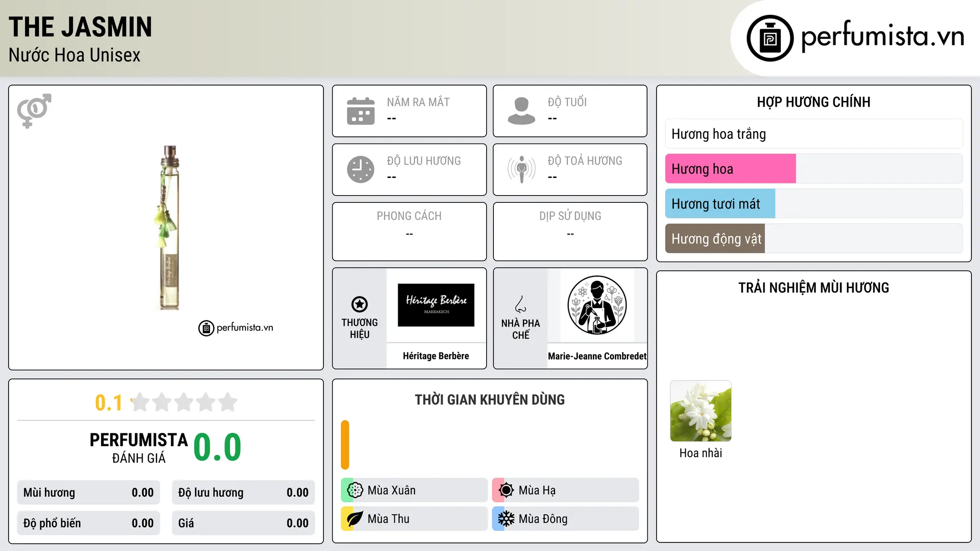980x551 pixels.
Task: Click the five-star rating row
Action: [184, 402]
